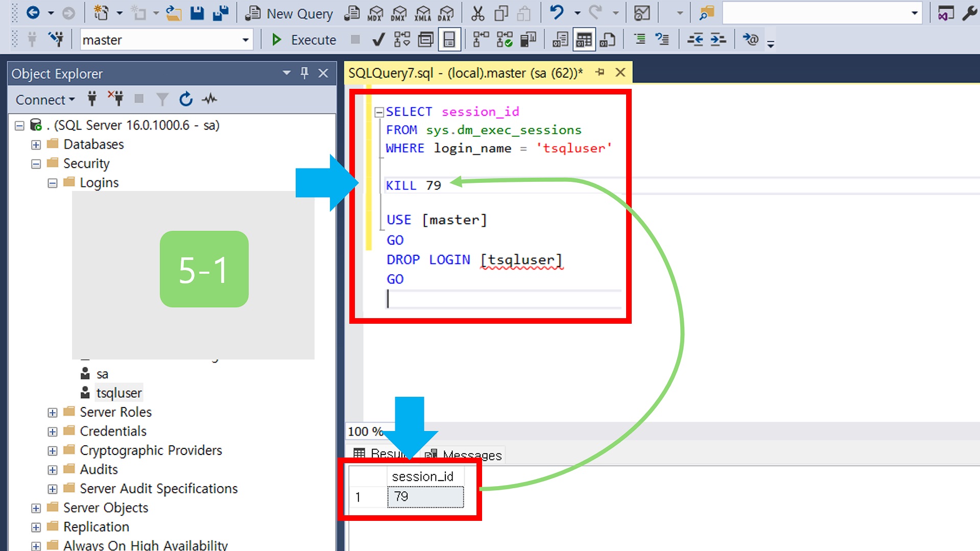Toggle IntelliSense Enabled icon
980x551 pixels.
point(449,39)
